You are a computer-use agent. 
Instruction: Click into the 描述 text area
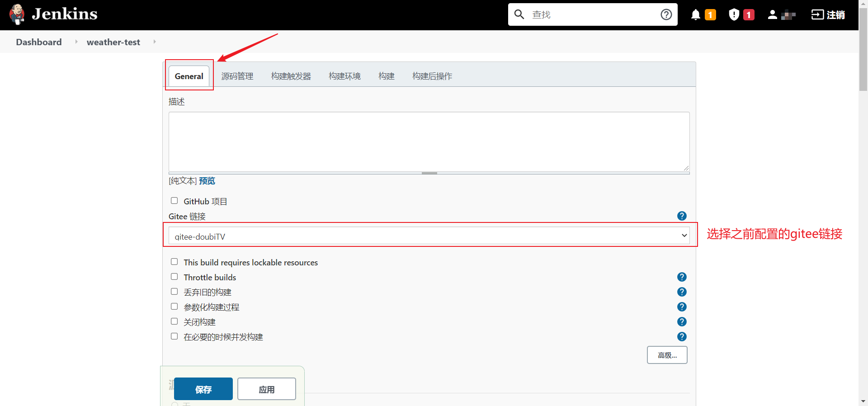tap(429, 142)
